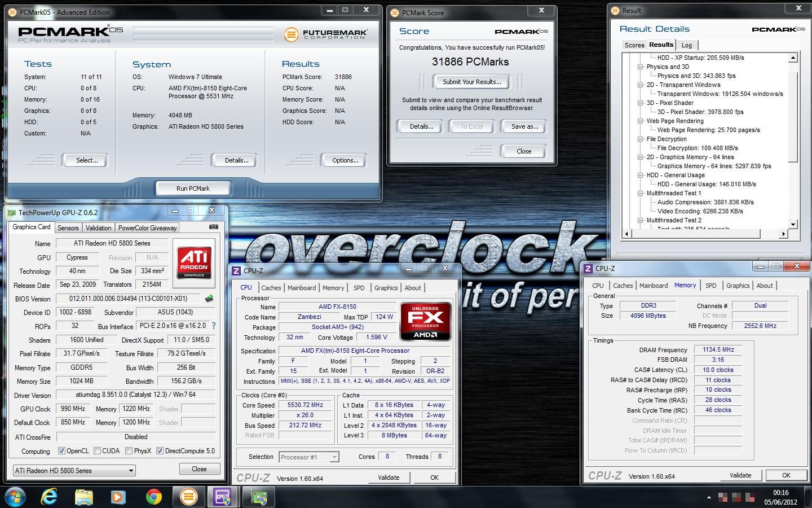Toggle the PhysX checkbox in GPU-Z

[x=129, y=450]
